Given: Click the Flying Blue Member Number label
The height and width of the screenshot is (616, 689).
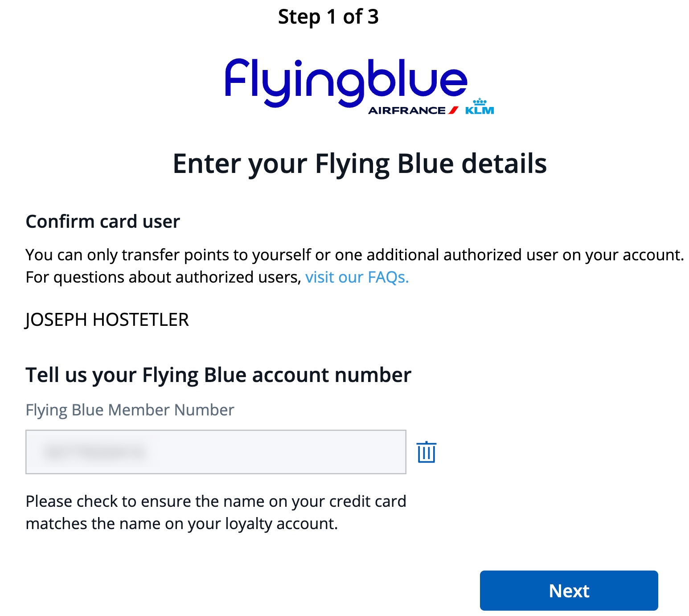Looking at the screenshot, I should coord(130,409).
